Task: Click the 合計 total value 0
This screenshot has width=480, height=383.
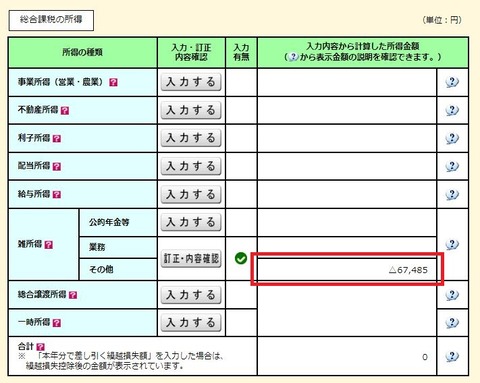Action: click(425, 357)
